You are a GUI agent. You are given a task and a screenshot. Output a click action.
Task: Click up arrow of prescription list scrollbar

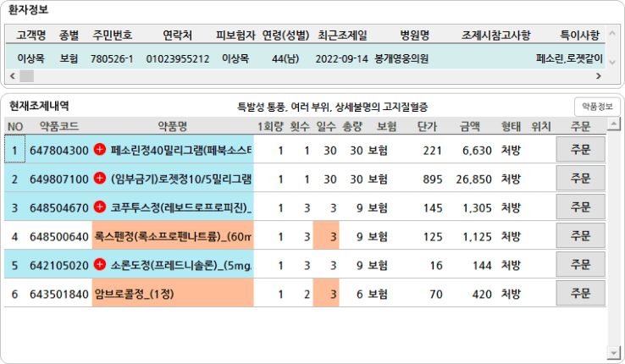613,124
